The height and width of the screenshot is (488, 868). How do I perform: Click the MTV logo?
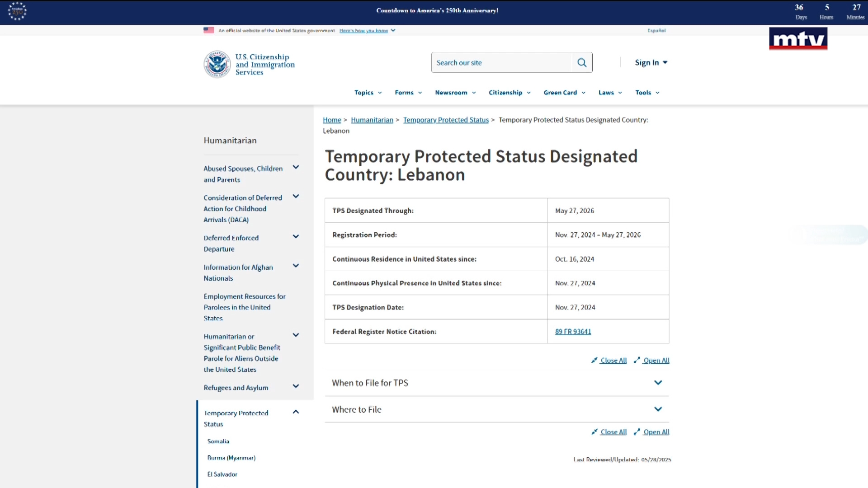click(x=798, y=39)
